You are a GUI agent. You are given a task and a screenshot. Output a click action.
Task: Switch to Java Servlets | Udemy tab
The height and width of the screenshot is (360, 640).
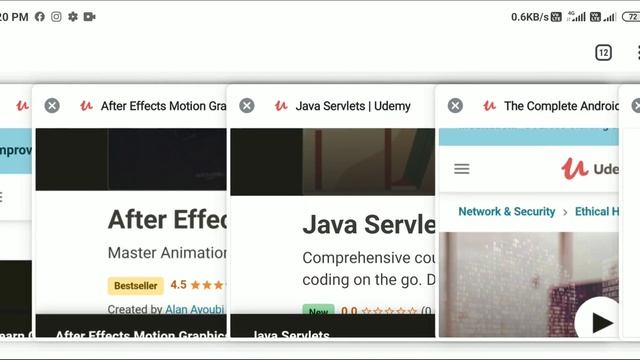[353, 106]
